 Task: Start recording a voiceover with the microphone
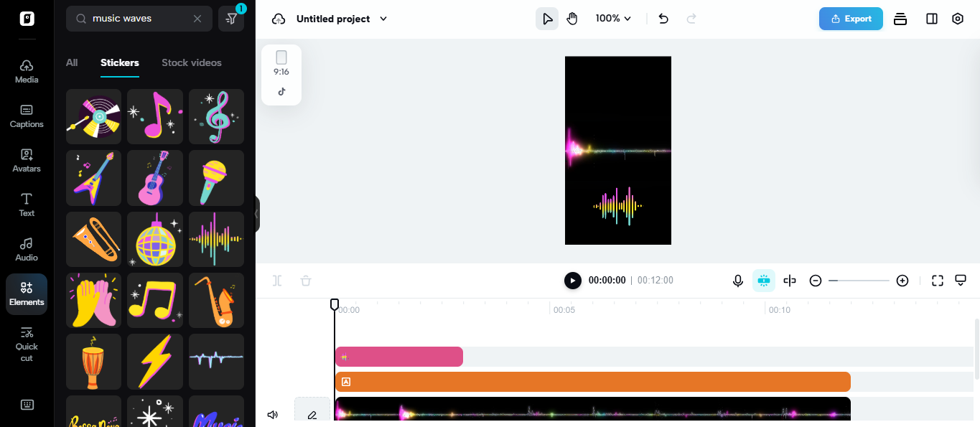pos(738,281)
